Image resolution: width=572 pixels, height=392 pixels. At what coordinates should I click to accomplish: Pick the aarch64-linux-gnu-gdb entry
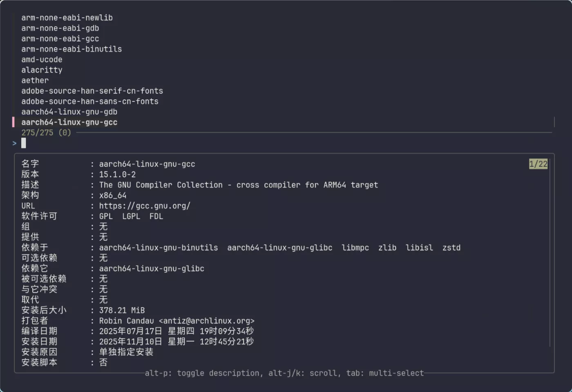pos(69,112)
